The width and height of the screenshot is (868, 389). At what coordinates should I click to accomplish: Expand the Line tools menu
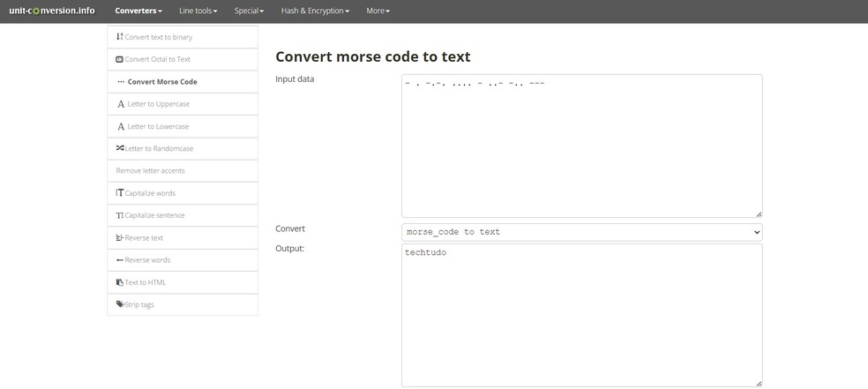tap(198, 11)
